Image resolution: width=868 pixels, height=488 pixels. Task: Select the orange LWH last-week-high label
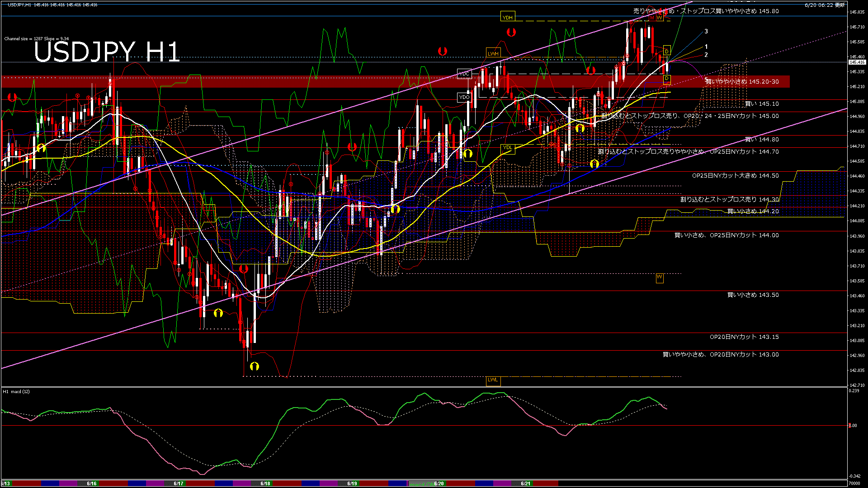pos(493,53)
